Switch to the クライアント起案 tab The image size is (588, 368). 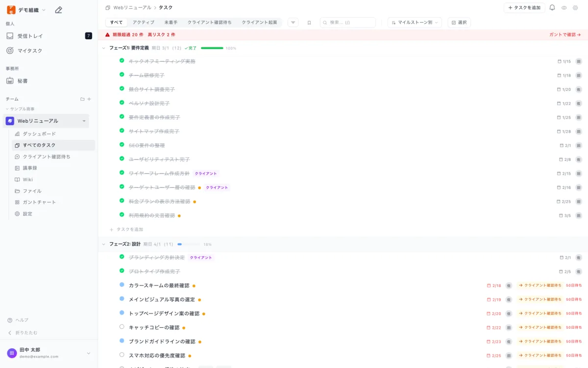click(259, 23)
